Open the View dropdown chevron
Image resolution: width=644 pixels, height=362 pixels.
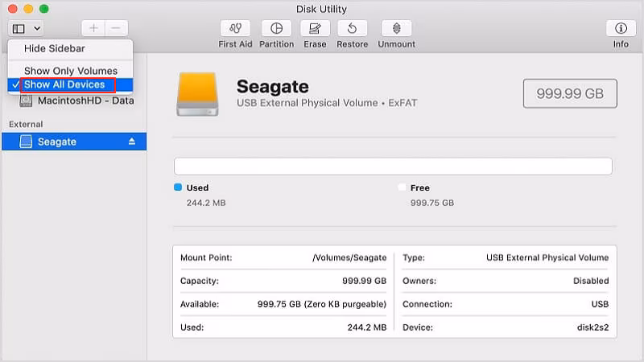(37, 29)
